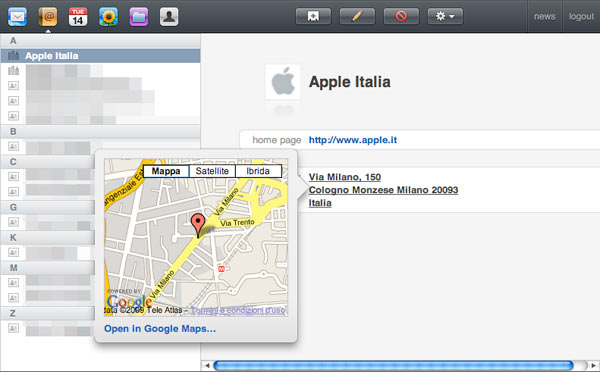Select the contact card under section K
Image resolution: width=600 pixels, height=372 pixels.
(47, 253)
